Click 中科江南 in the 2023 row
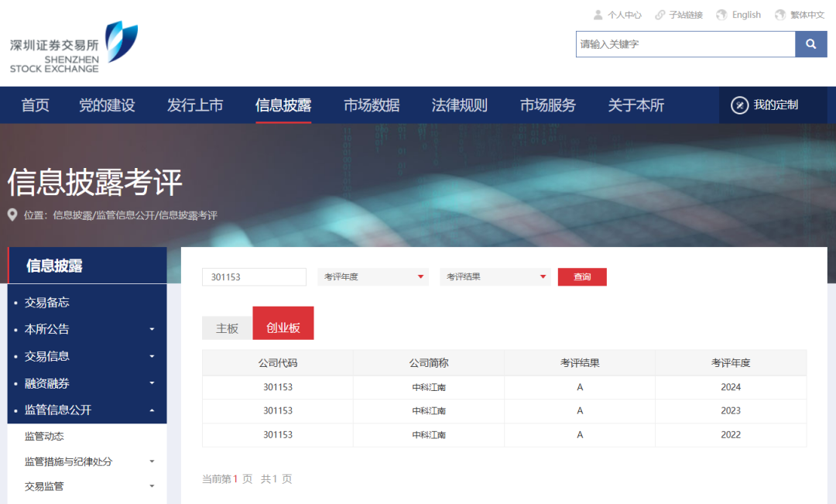 pyautogui.click(x=429, y=411)
